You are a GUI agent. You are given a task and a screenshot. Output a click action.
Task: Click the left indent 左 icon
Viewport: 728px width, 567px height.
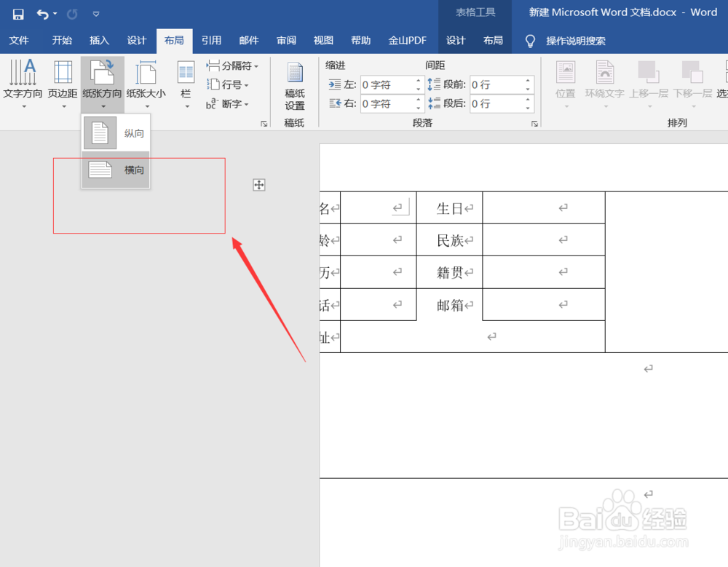pos(335,84)
